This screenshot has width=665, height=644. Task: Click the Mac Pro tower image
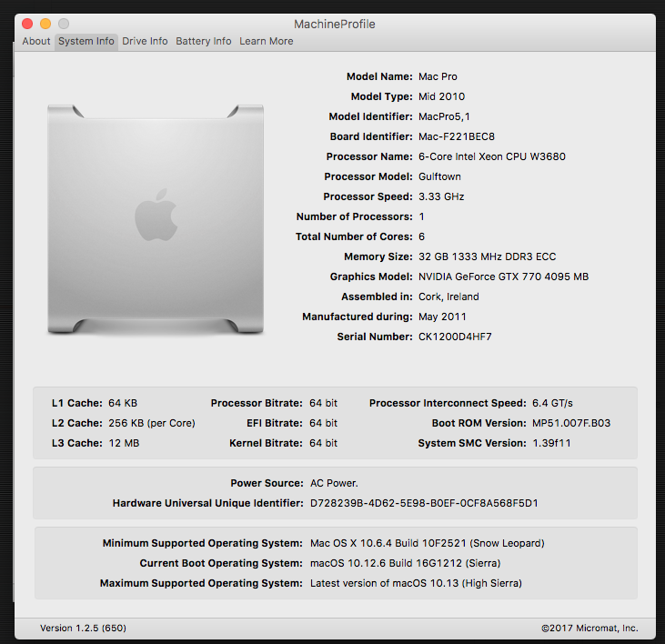click(156, 219)
